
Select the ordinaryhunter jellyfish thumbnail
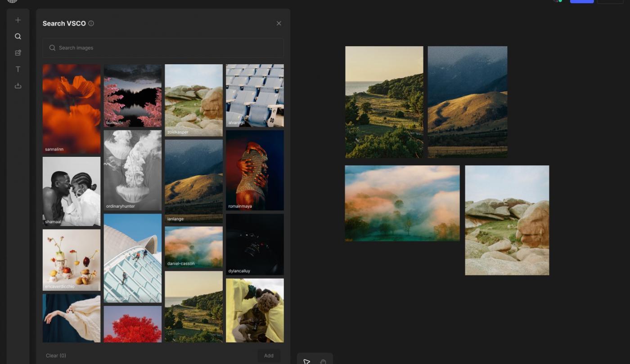(x=133, y=170)
